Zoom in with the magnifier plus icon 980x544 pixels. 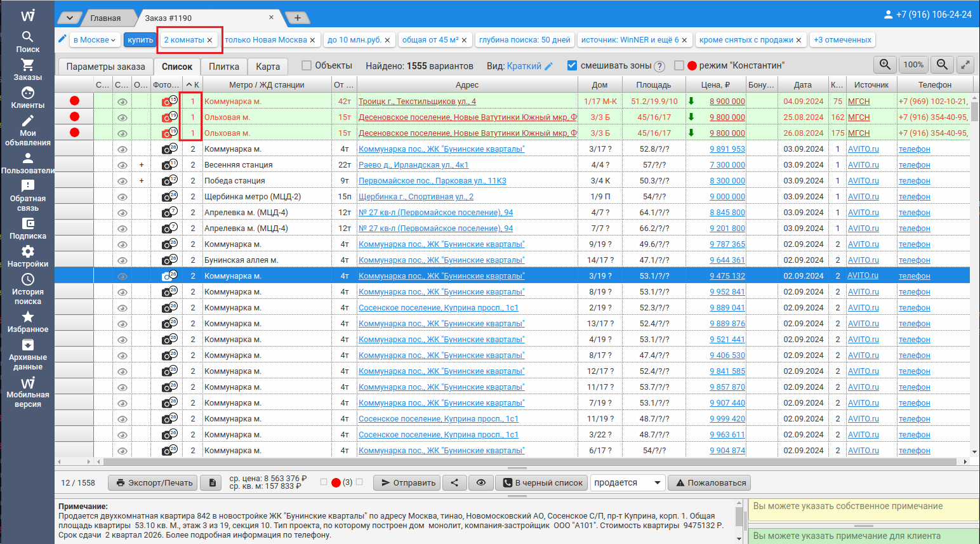click(884, 65)
